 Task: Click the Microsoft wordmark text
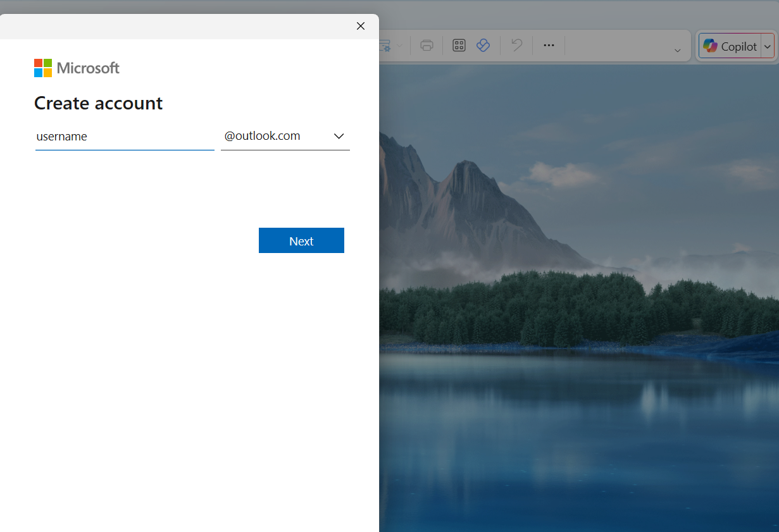pos(88,68)
